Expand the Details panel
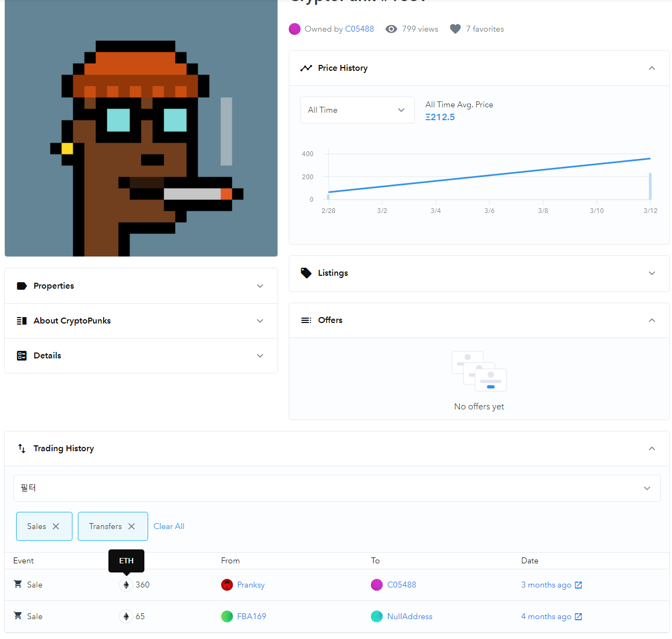 260,356
